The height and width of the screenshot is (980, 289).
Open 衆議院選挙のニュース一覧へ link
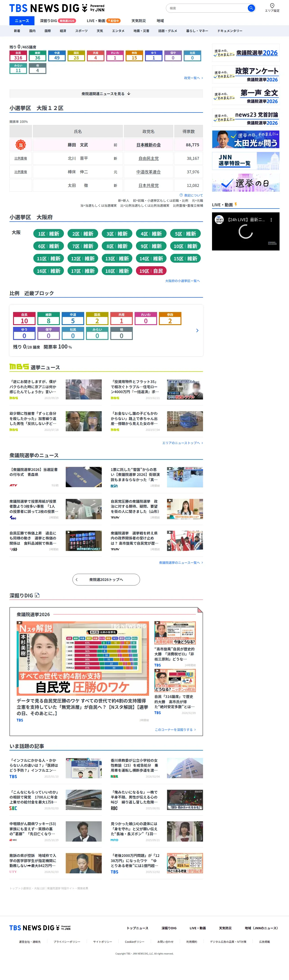pyautogui.click(x=181, y=562)
